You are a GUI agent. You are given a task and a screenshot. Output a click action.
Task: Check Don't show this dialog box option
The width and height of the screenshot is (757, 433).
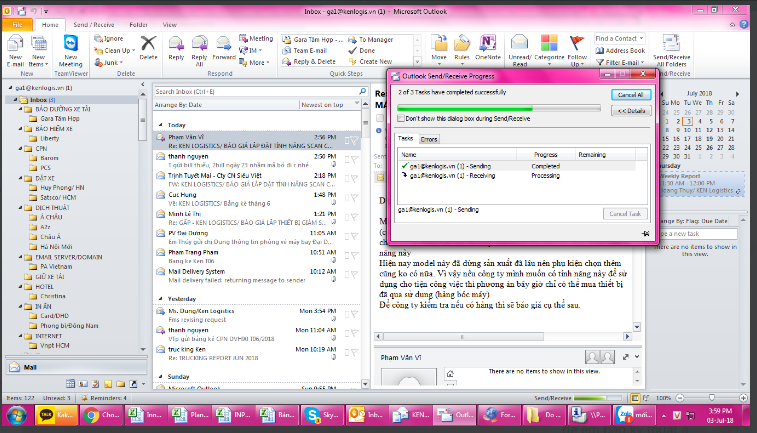click(x=401, y=118)
